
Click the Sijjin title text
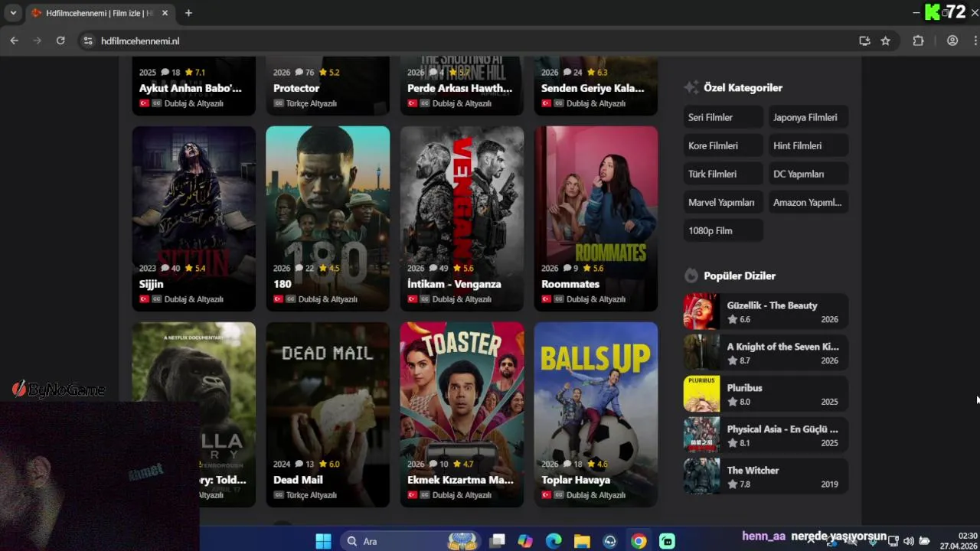coord(152,284)
